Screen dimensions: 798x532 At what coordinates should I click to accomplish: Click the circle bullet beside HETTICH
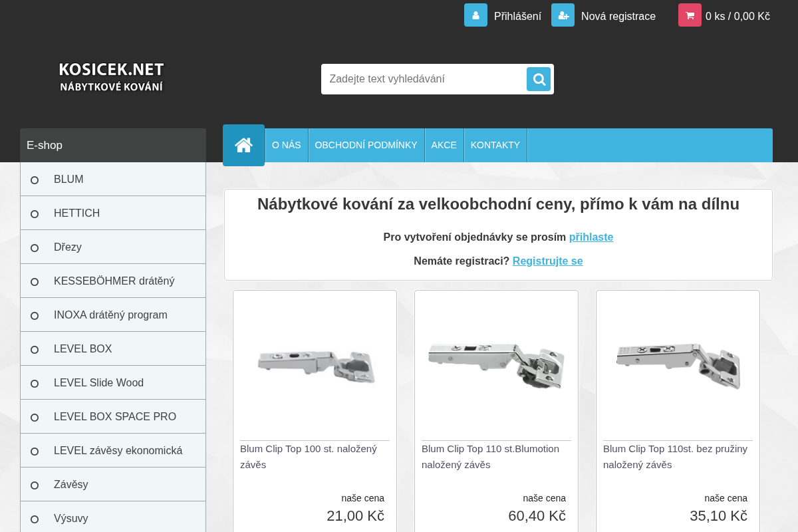click(x=35, y=214)
